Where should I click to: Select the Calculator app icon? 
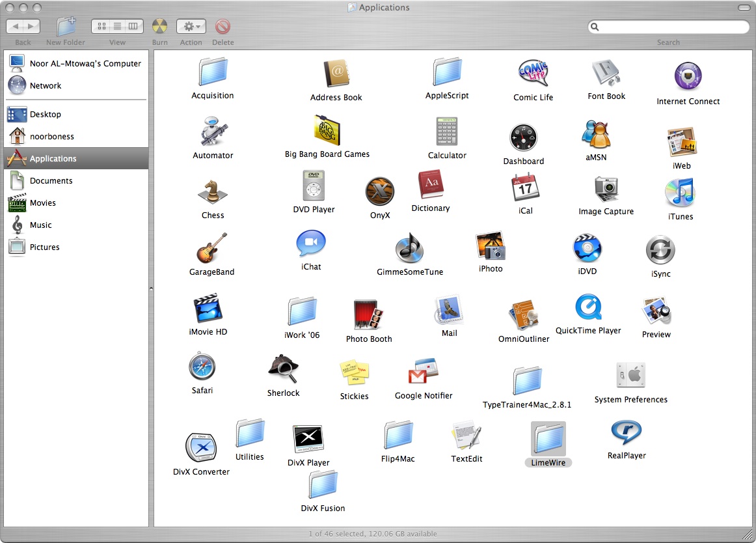(x=447, y=132)
